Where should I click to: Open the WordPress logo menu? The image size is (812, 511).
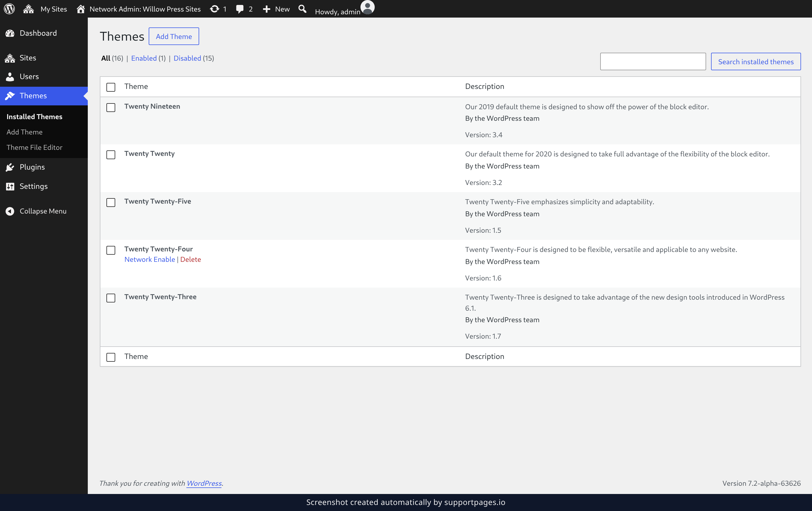pos(9,9)
